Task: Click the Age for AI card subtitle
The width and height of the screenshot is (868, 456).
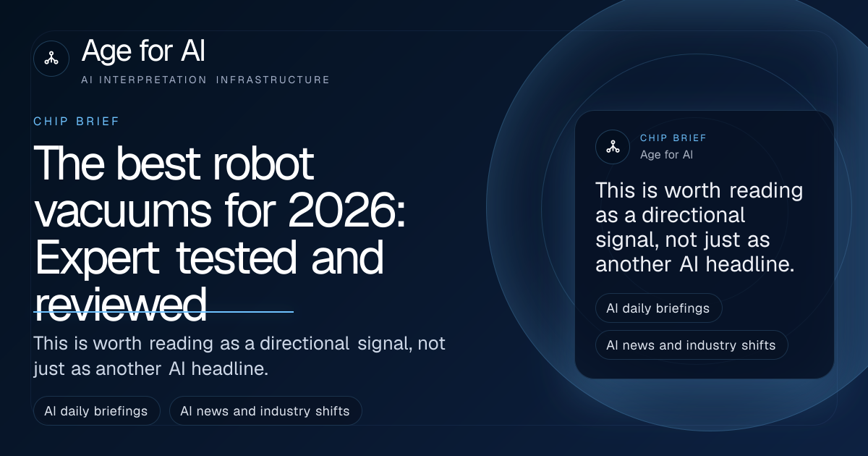Action: [667, 155]
